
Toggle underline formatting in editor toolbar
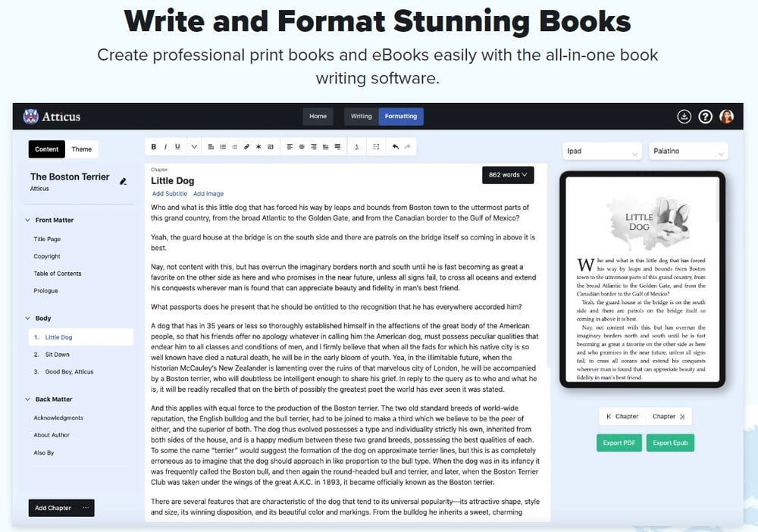[x=177, y=147]
